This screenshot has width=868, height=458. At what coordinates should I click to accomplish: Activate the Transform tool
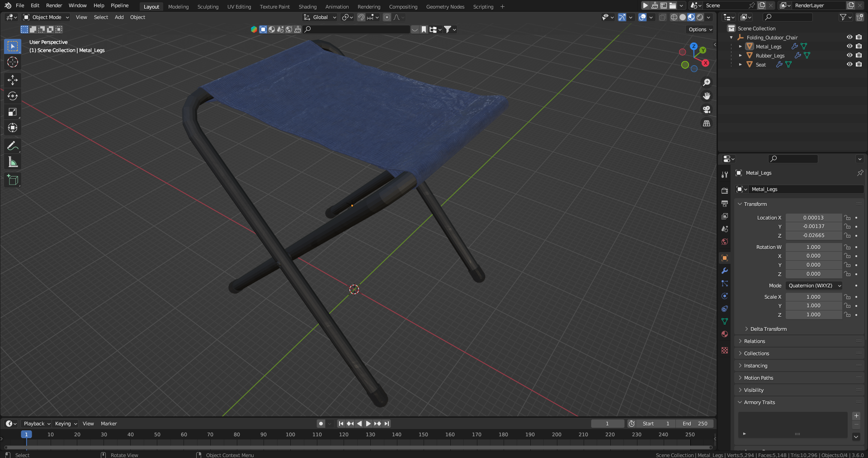[13, 128]
